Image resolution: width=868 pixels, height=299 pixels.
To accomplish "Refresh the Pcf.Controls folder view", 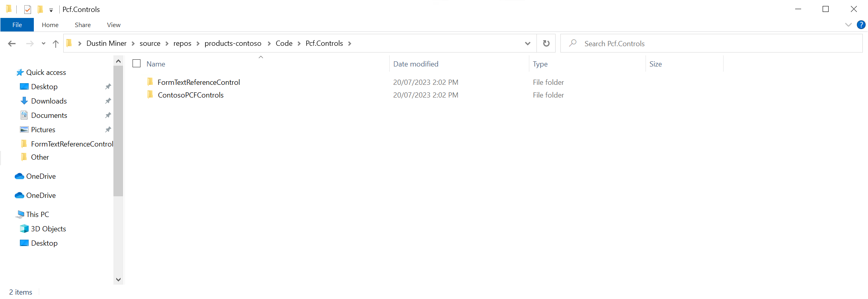I will tap(546, 43).
